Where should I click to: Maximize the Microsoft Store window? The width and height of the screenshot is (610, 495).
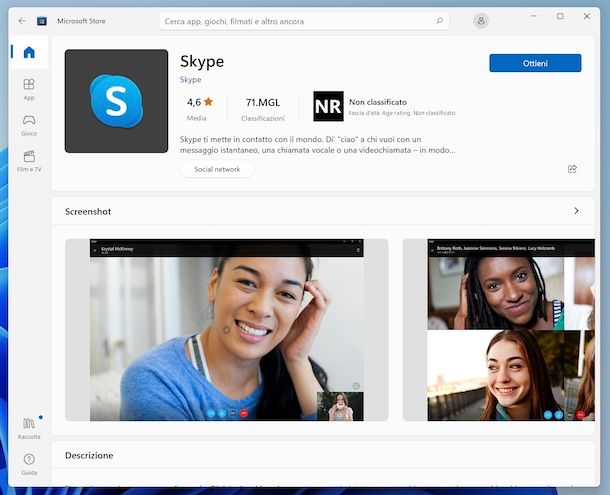(560, 16)
